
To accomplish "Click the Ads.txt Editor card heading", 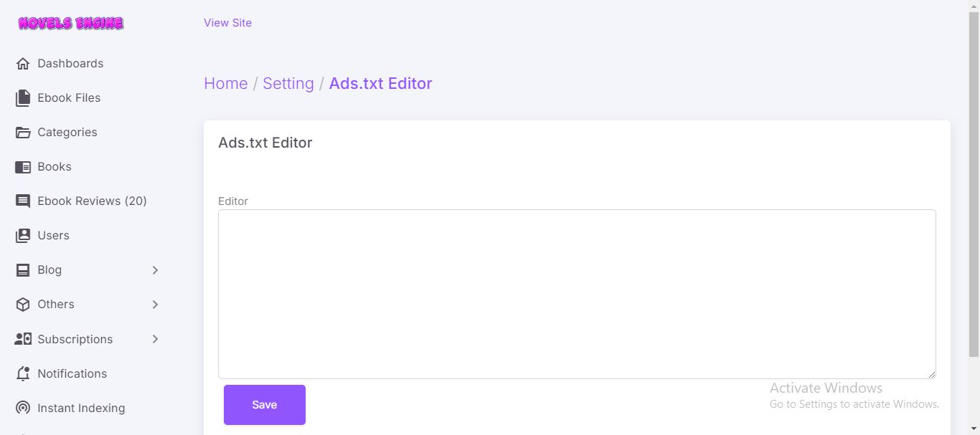I will click(265, 143).
